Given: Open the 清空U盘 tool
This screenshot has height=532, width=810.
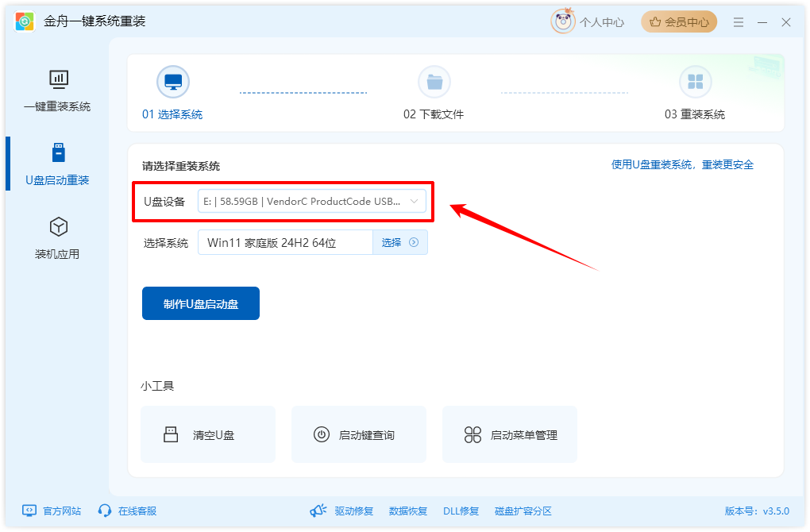Looking at the screenshot, I should [208, 434].
